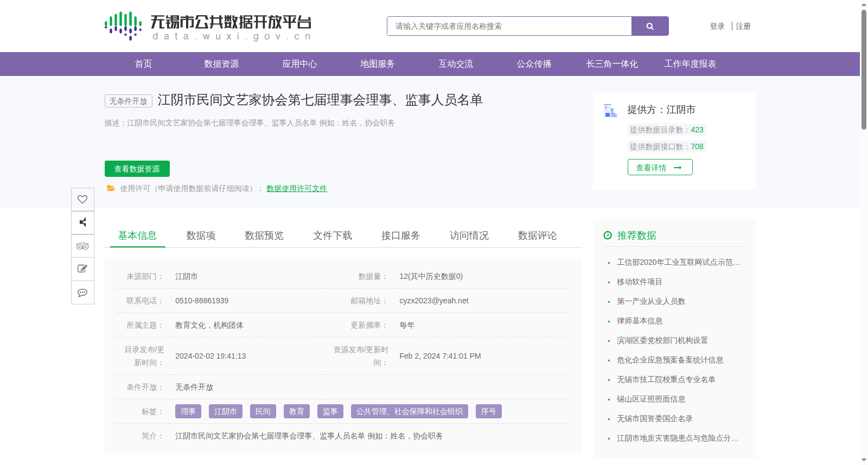Open recommended 危化企业应急预案备案统计信息 link
Screen dimensions: 868x465
(670, 360)
